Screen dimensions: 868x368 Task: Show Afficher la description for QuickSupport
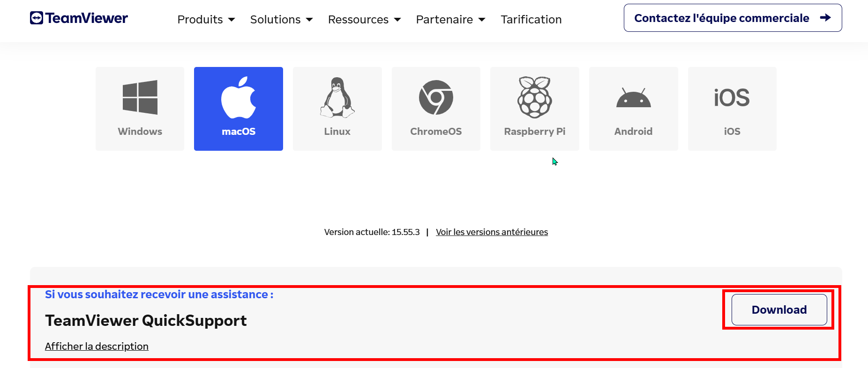click(97, 346)
